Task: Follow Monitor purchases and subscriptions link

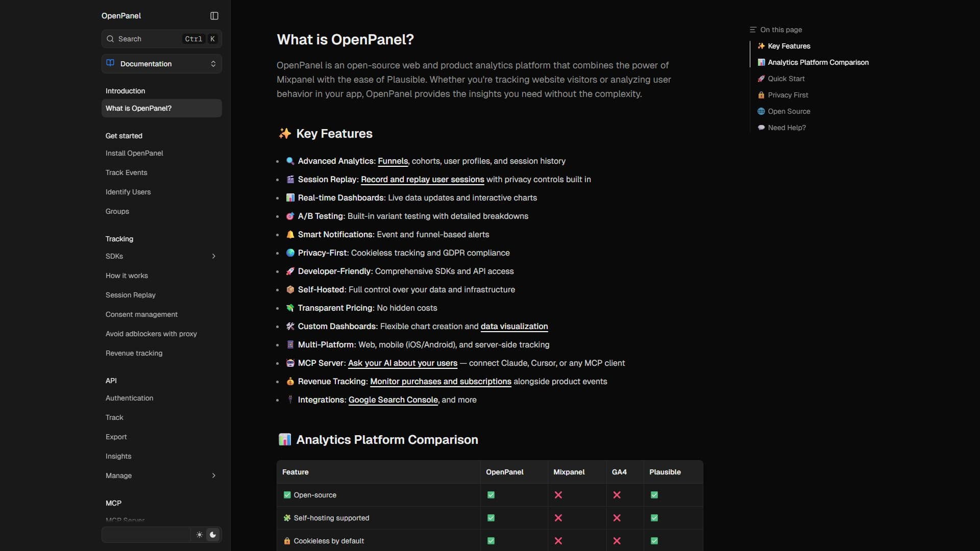Action: (x=440, y=382)
